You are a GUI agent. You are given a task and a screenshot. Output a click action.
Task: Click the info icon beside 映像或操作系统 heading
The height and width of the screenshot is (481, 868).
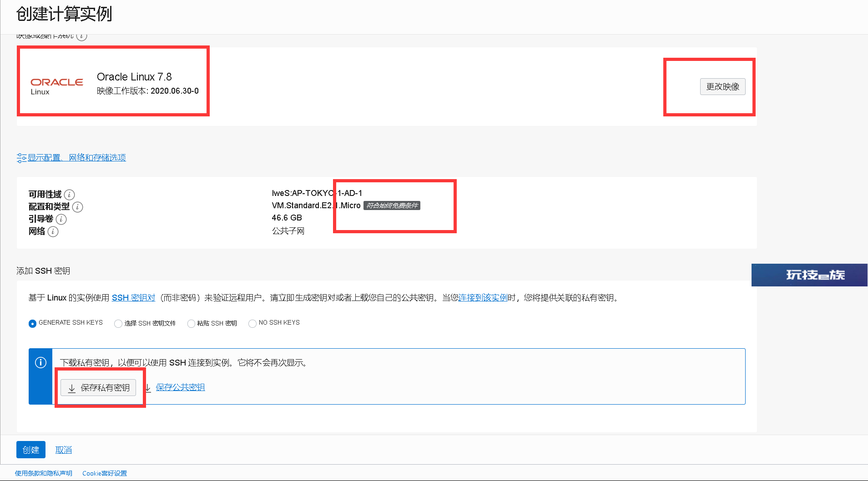coord(81,36)
